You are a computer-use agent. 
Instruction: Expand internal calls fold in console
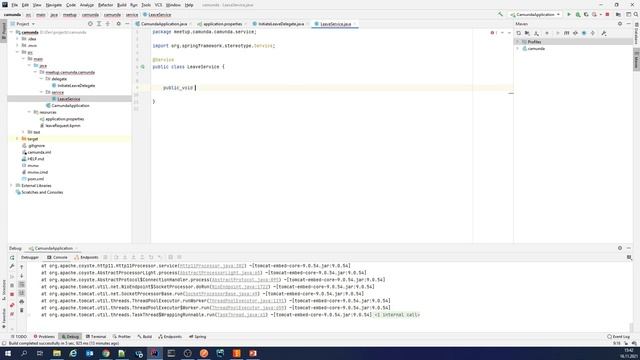click(x=397, y=315)
